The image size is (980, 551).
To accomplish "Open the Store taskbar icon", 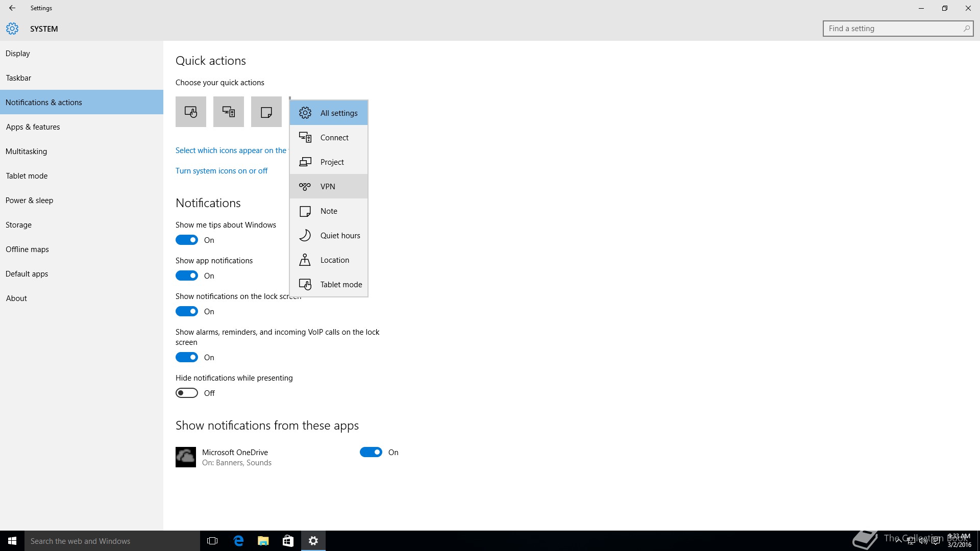I will 288,541.
